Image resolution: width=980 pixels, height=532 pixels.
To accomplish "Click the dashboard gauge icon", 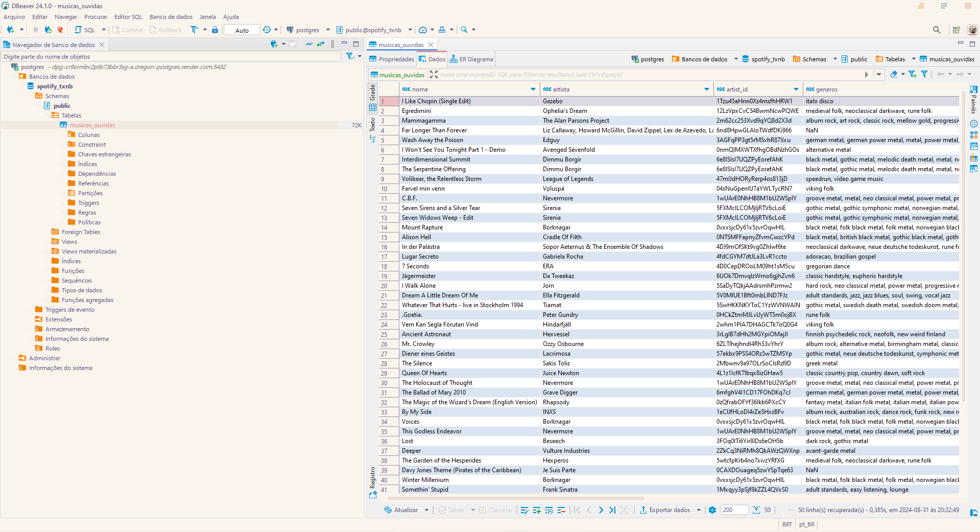I will tap(423, 30).
